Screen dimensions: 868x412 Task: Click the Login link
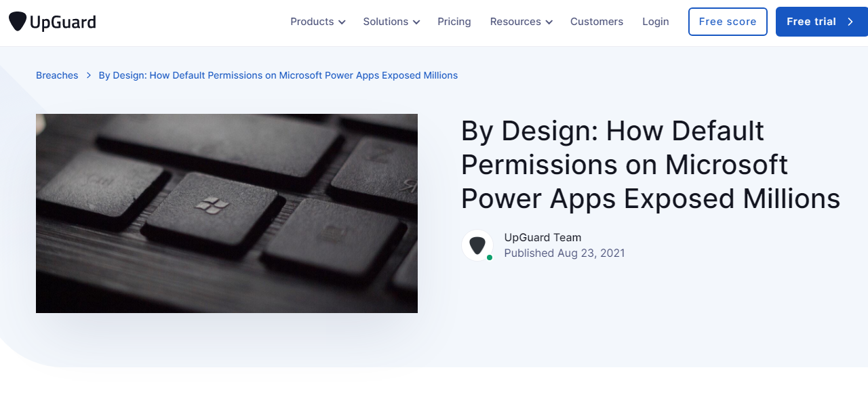(x=656, y=22)
